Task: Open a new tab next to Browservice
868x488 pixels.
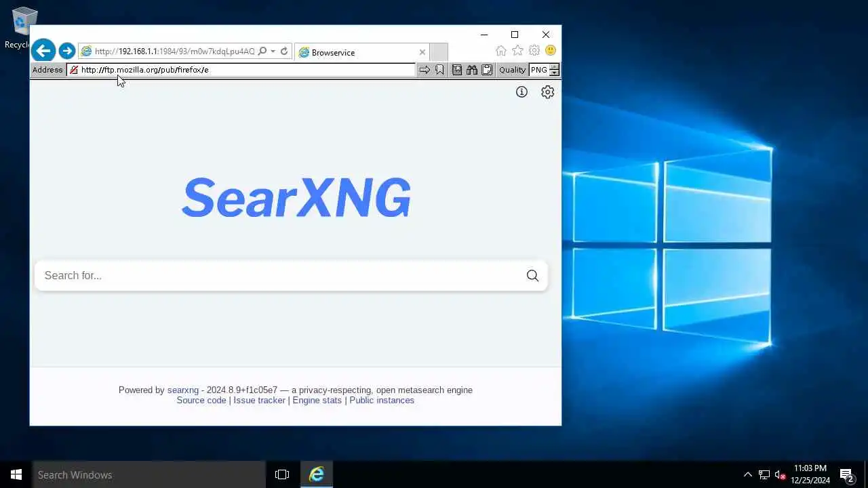Action: [439, 52]
